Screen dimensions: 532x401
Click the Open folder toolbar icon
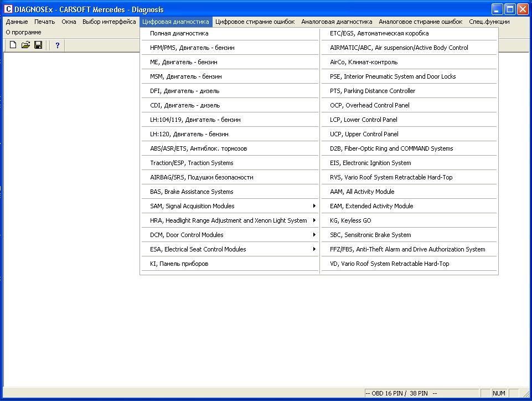pyautogui.click(x=25, y=45)
